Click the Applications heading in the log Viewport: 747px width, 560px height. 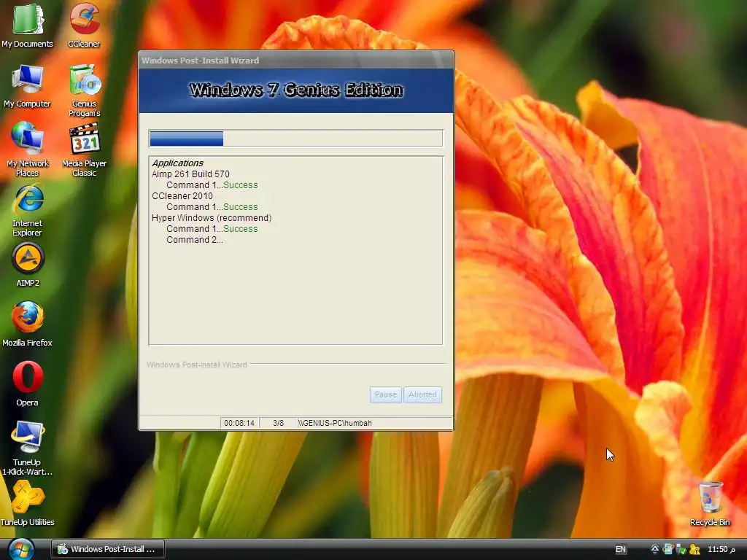click(x=178, y=163)
